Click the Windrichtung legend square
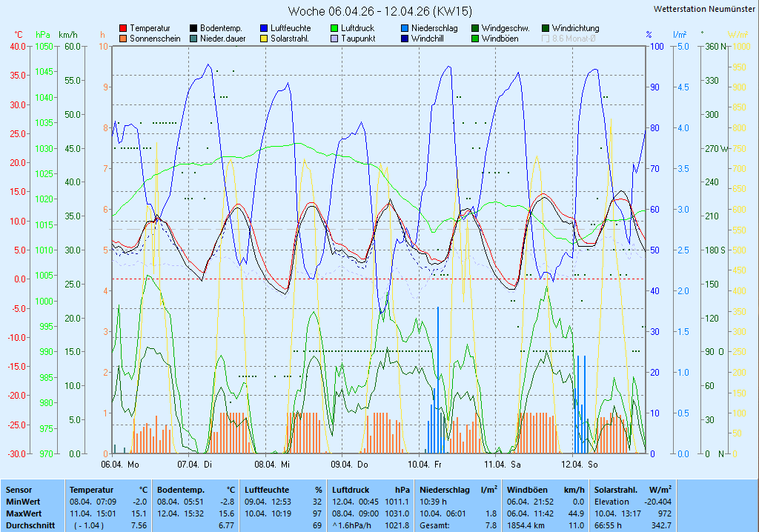Image resolution: width=759 pixels, height=532 pixels. coord(546,28)
